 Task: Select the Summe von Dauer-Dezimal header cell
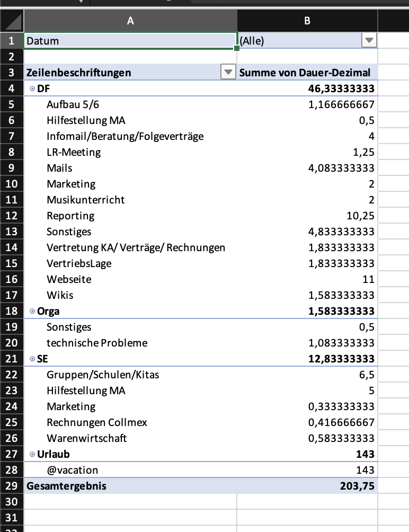(x=305, y=73)
